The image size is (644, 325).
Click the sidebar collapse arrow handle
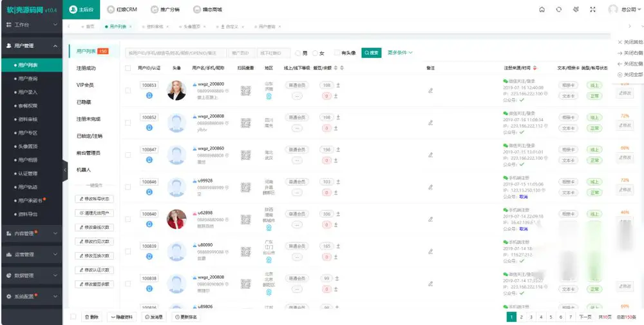pos(65,171)
